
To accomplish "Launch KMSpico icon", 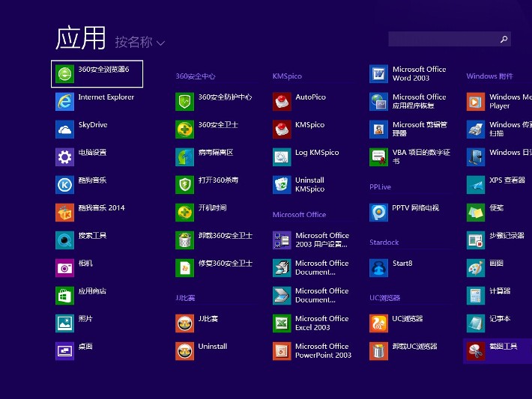I will [x=282, y=130].
